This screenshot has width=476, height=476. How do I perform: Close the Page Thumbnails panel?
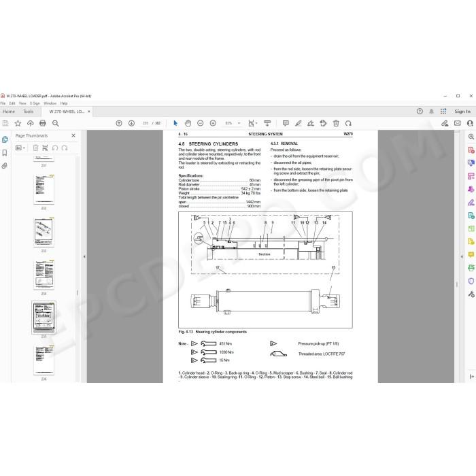pyautogui.click(x=73, y=135)
